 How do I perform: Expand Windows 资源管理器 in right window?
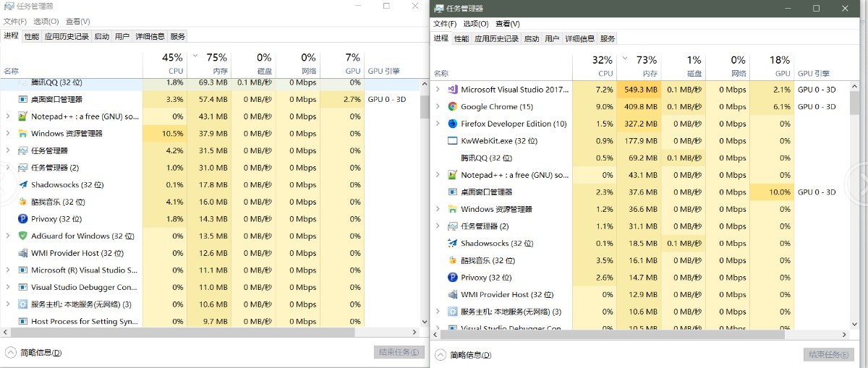[438, 209]
